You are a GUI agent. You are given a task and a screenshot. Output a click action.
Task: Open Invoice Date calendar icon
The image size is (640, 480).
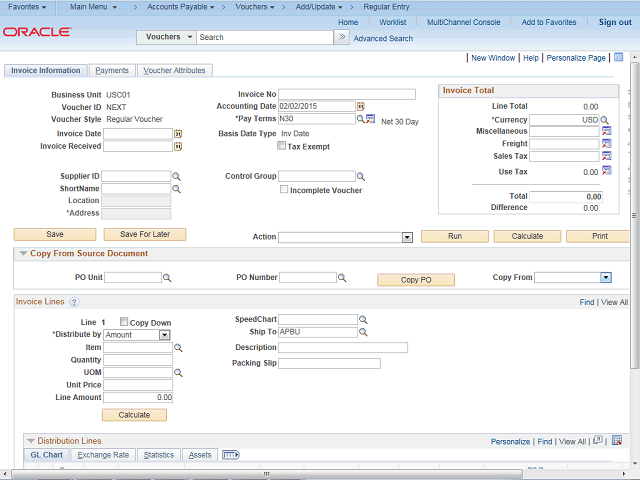(178, 133)
